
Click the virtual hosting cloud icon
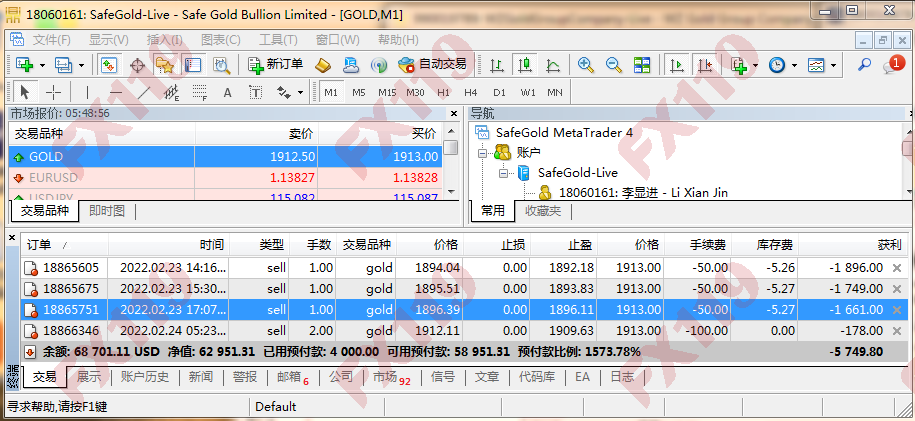tap(351, 65)
